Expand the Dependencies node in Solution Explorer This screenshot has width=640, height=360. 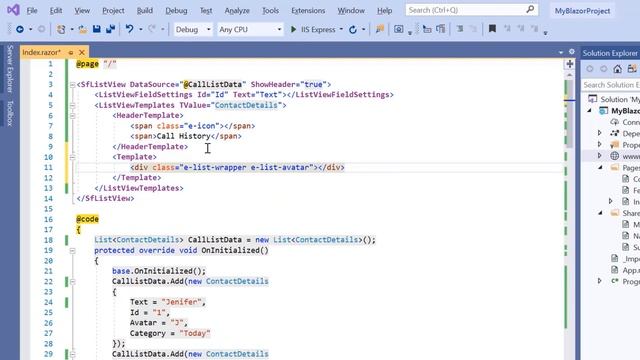[x=600, y=133]
